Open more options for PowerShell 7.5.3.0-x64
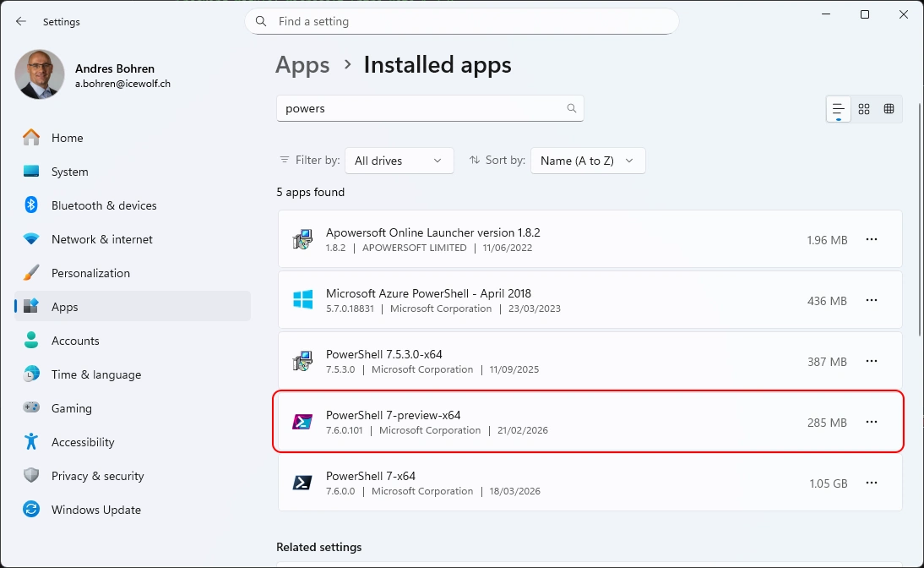Viewport: 924px width, 568px height. pyautogui.click(x=872, y=362)
